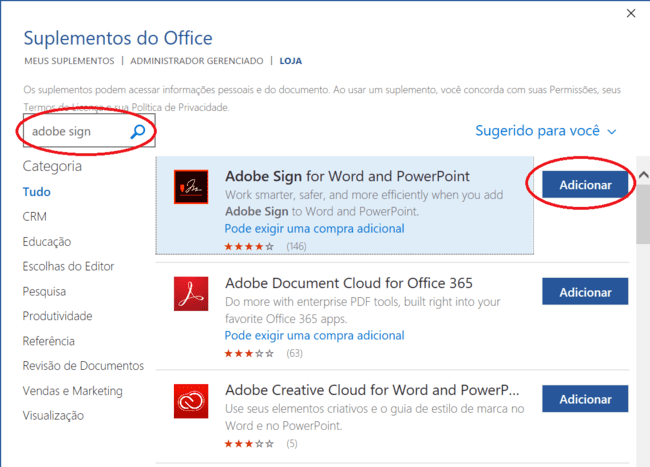Select the Vendas e Marketing category
Viewport: 650px width, 467px height.
(73, 391)
